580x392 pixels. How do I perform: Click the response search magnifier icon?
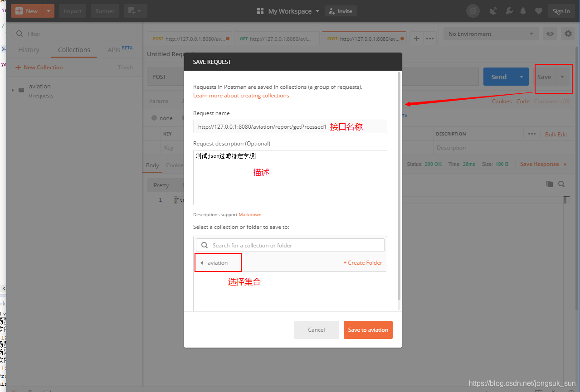click(x=561, y=184)
